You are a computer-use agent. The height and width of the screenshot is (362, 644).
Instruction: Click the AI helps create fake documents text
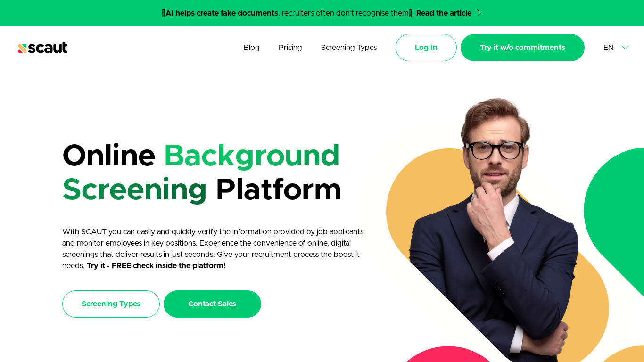[222, 13]
